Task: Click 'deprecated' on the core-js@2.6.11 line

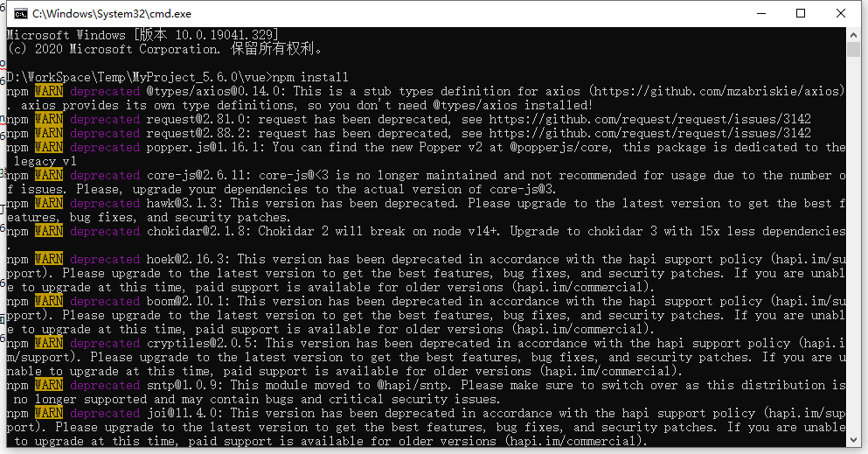Action: coord(105,176)
